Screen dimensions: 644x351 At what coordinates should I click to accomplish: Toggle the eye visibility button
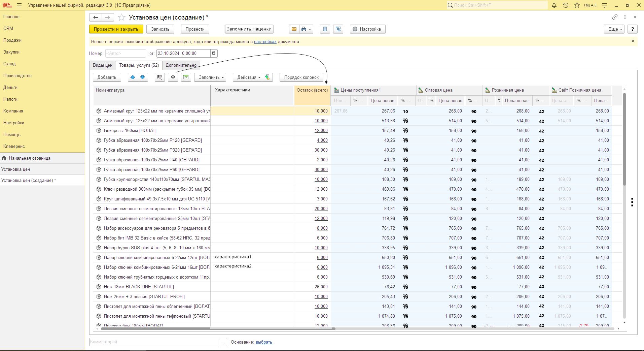[x=173, y=77]
